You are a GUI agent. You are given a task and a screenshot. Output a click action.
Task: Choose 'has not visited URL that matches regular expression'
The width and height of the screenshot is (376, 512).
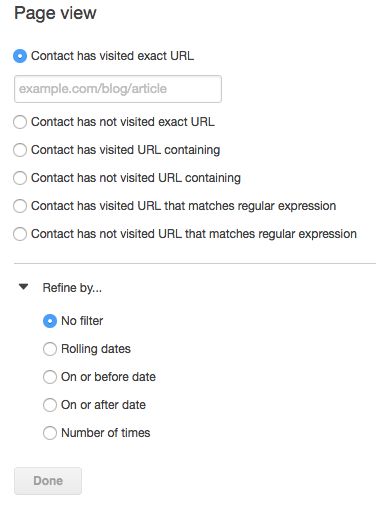pos(20,234)
